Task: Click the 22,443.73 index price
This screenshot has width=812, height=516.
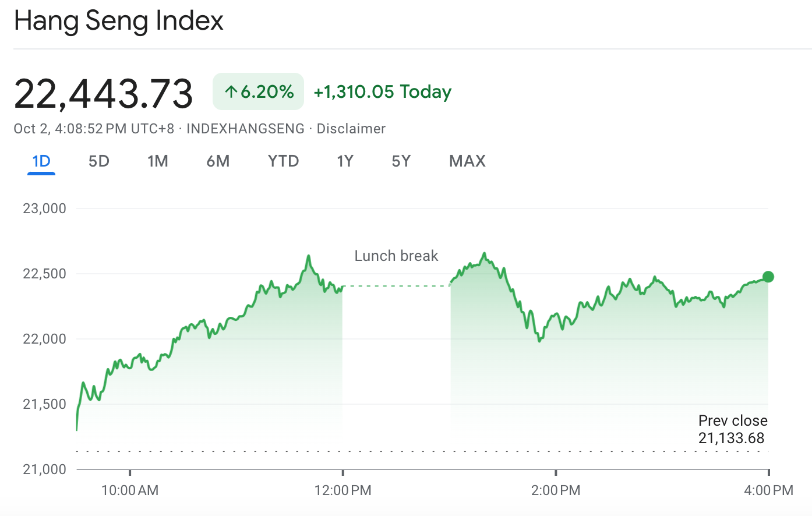Action: pos(104,94)
